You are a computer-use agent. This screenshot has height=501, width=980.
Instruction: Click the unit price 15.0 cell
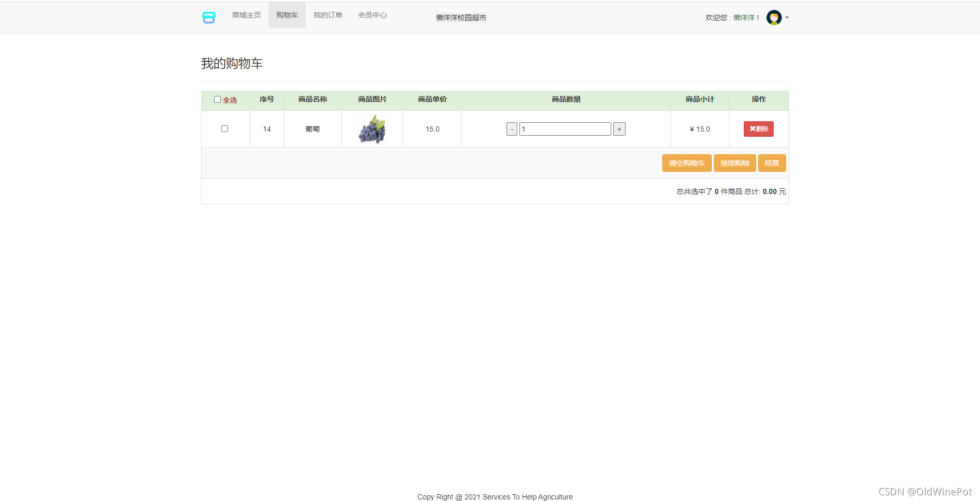click(432, 129)
